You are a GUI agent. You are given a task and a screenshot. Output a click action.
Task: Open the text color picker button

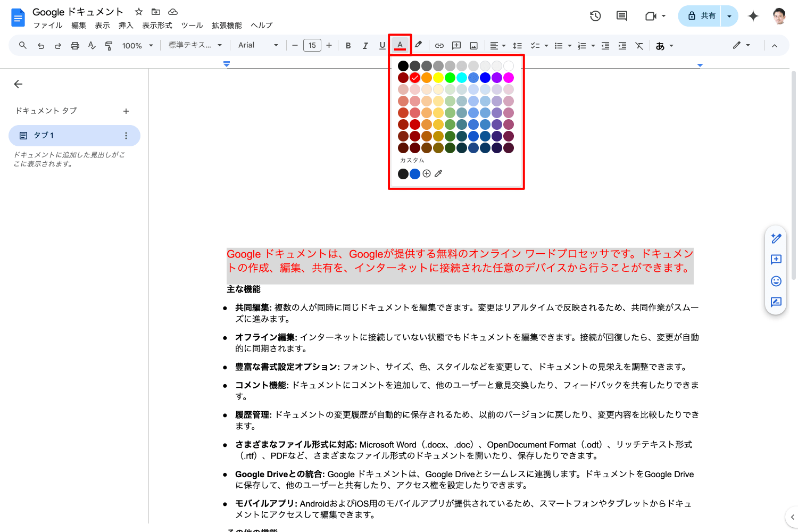(400, 45)
